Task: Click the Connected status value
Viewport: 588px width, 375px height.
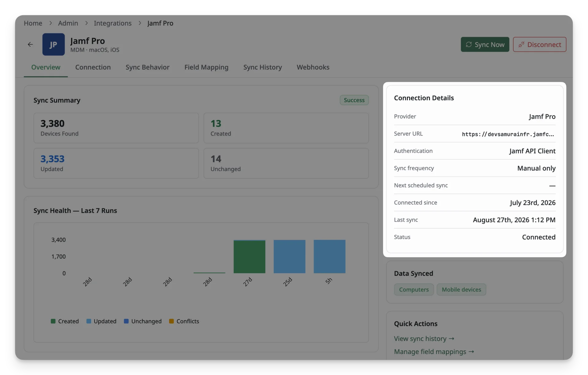Action: click(x=539, y=237)
